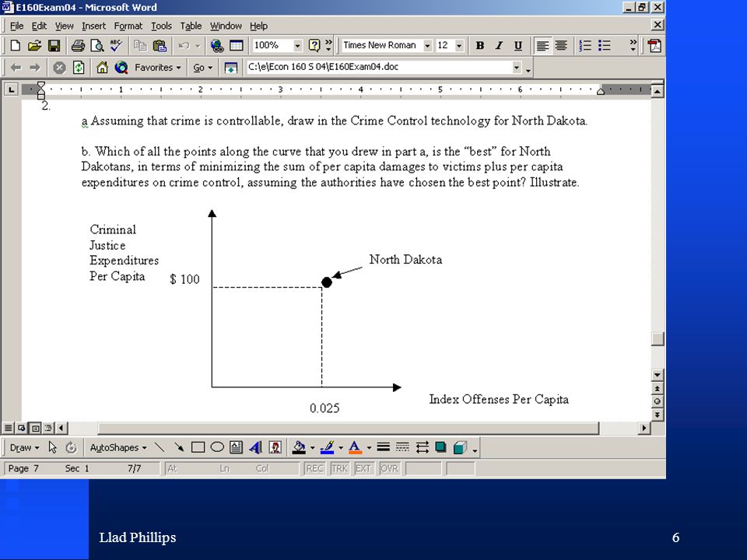Insert WordArt

[256, 448]
